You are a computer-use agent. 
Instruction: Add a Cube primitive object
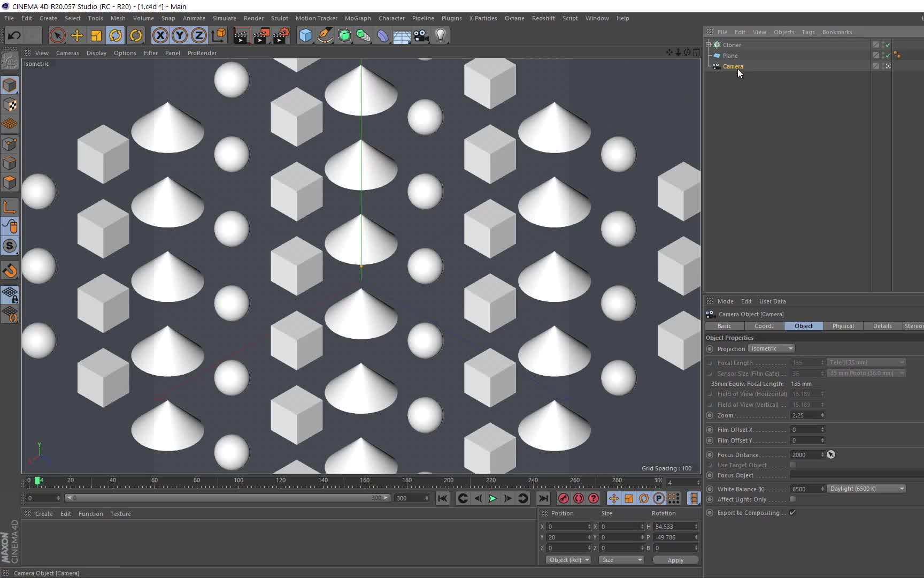pos(305,36)
